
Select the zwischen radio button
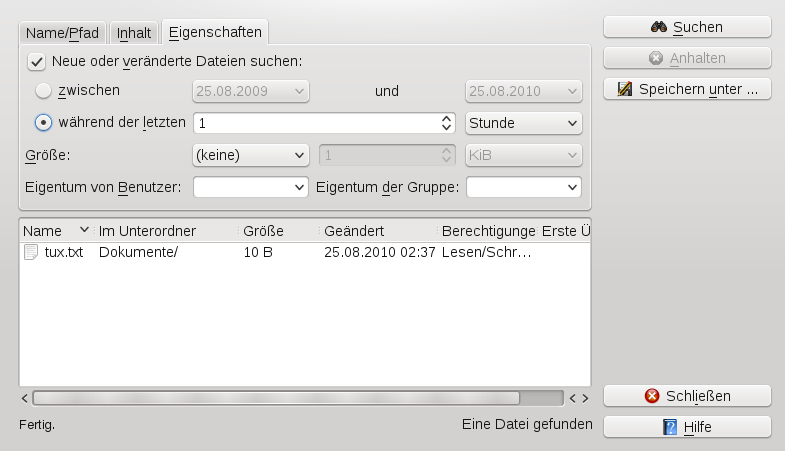point(43,91)
